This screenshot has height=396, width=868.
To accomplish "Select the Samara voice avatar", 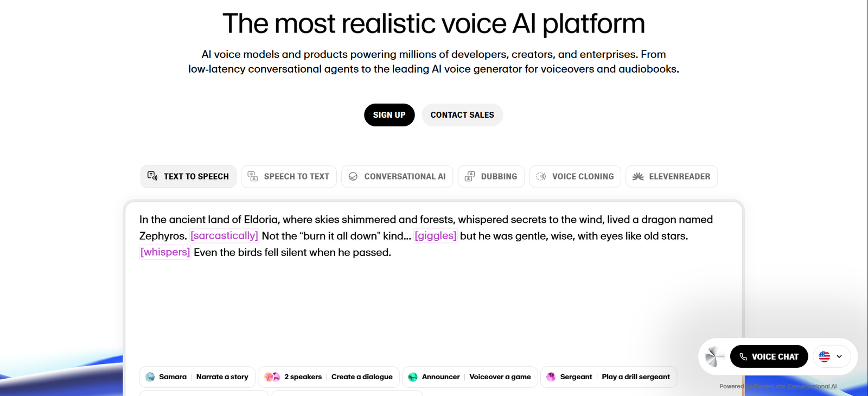I will coord(150,377).
